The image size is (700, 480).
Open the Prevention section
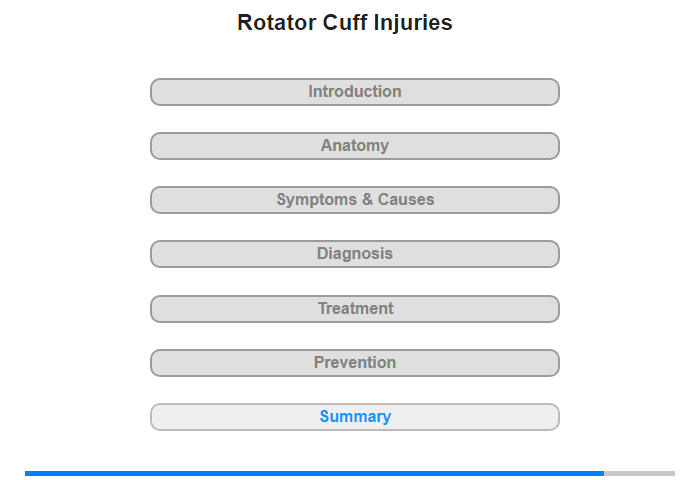pos(354,363)
